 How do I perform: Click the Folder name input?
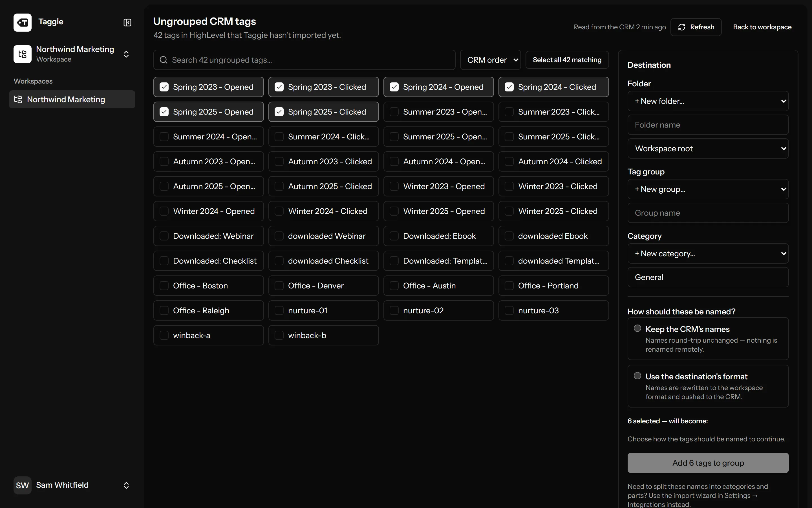pos(708,125)
